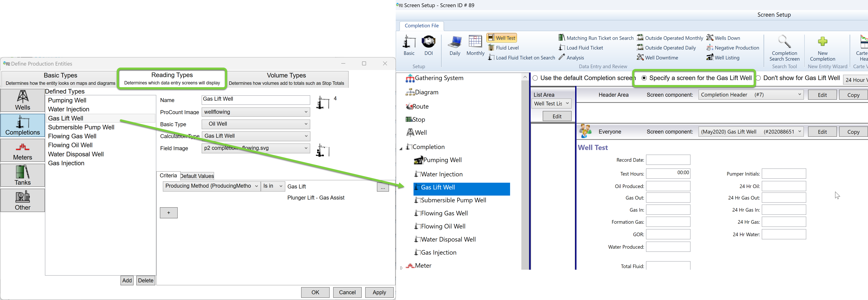Click the Apply button
This screenshot has height=300, width=868.
pos(379,292)
